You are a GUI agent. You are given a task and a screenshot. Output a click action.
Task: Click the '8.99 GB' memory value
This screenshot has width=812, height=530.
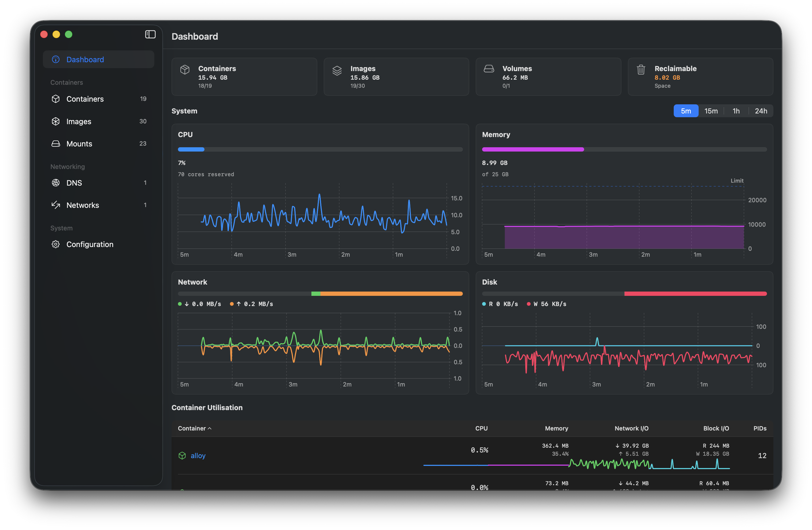(495, 163)
